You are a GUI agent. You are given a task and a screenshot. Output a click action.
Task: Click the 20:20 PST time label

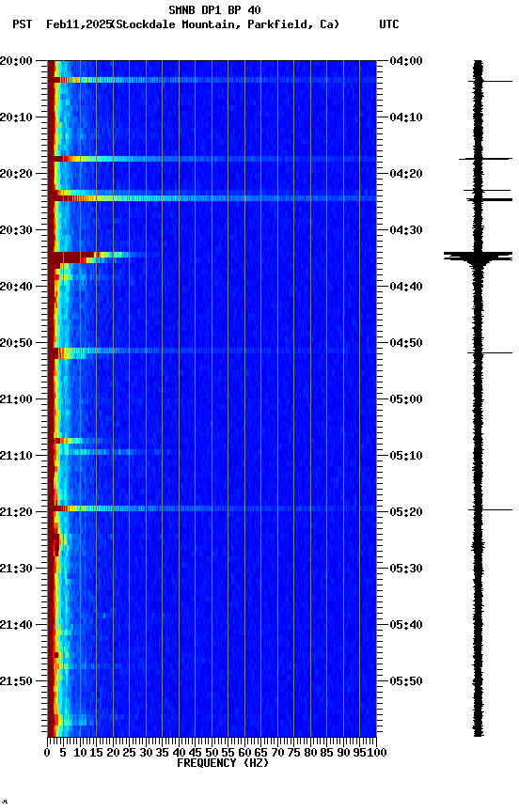(16, 174)
